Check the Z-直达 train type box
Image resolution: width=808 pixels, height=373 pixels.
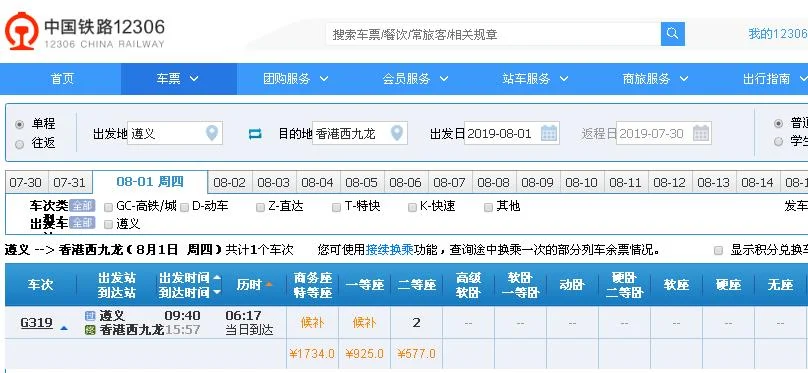tap(260, 207)
